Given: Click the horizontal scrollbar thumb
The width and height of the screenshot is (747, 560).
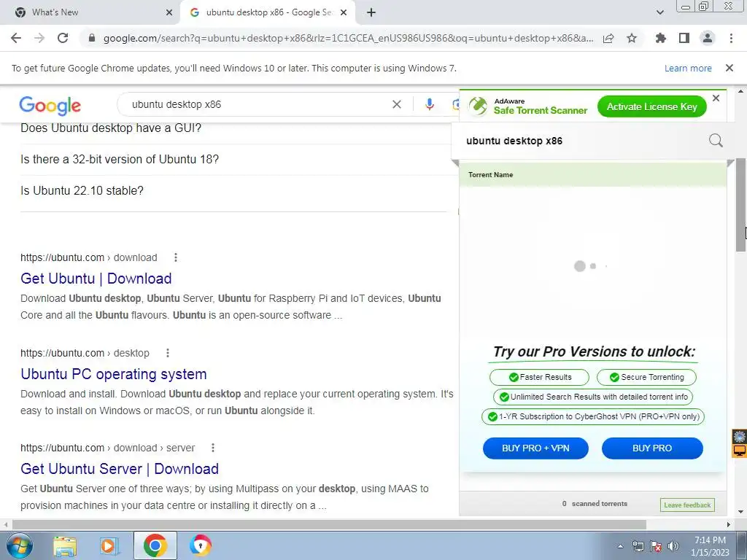Looking at the screenshot, I should coord(329,524).
